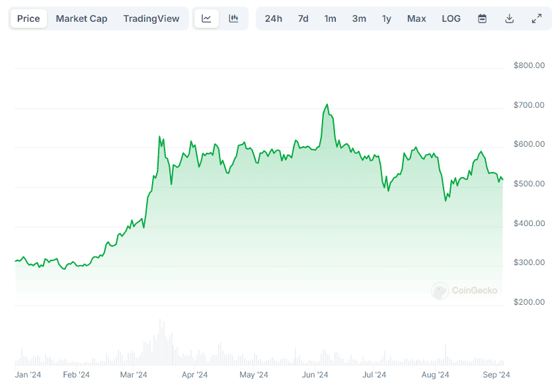The image size is (552, 392).
Task: Toggle LOG scale on chart
Action: 451,19
